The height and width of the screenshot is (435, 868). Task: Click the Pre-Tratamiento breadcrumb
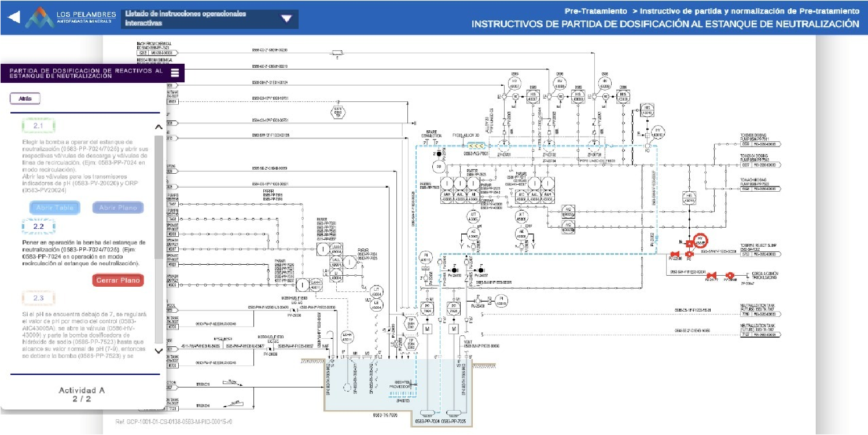[596, 11]
